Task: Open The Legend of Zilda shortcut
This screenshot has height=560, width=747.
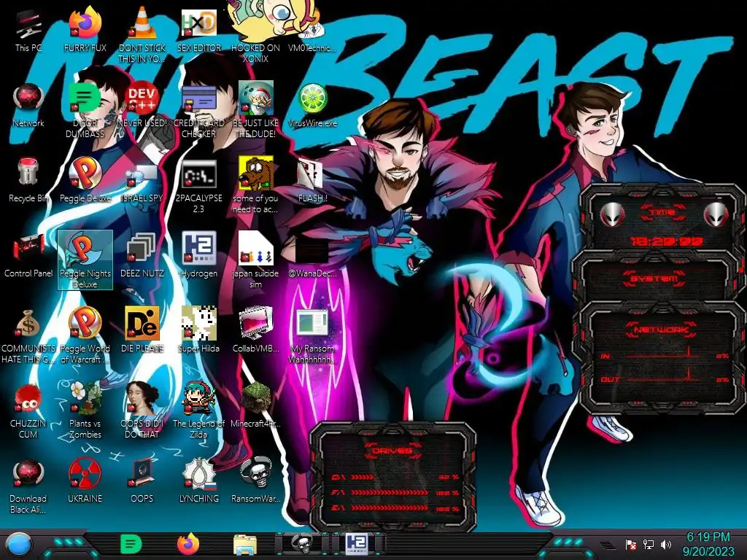Action: [199, 411]
